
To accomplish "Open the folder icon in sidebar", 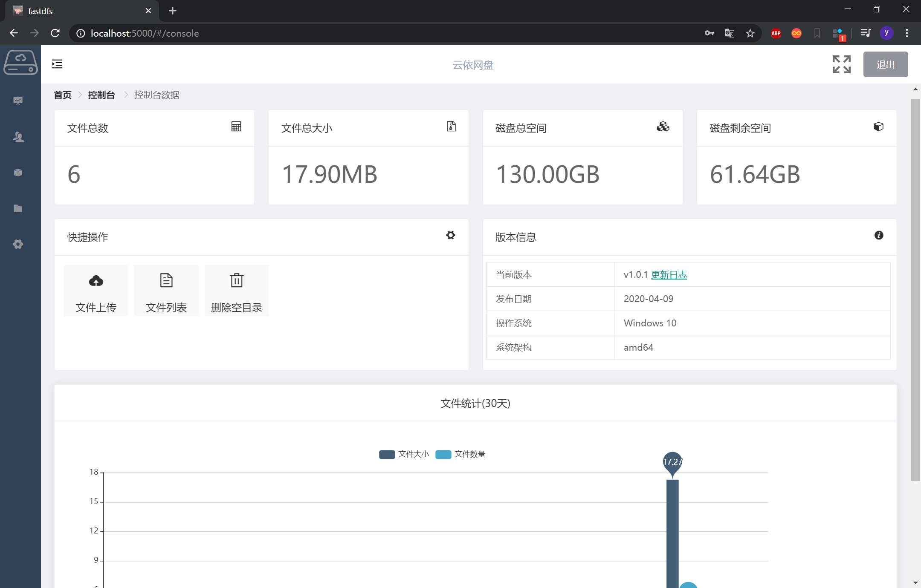I will pyautogui.click(x=18, y=208).
